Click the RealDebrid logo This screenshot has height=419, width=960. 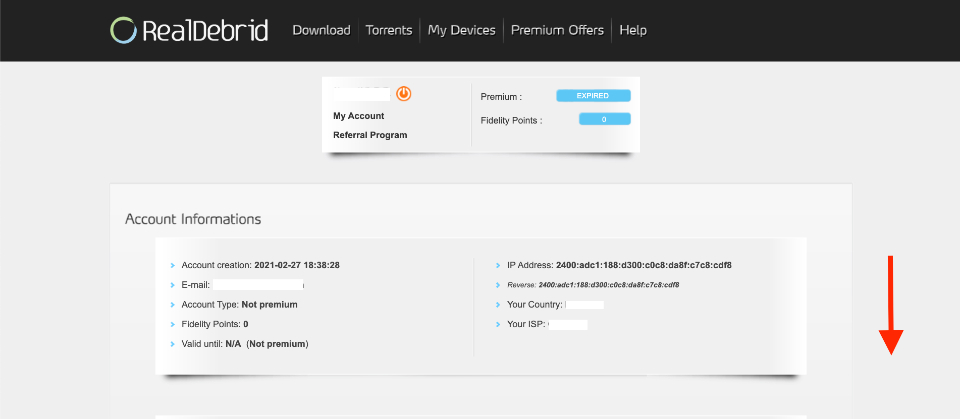189,30
